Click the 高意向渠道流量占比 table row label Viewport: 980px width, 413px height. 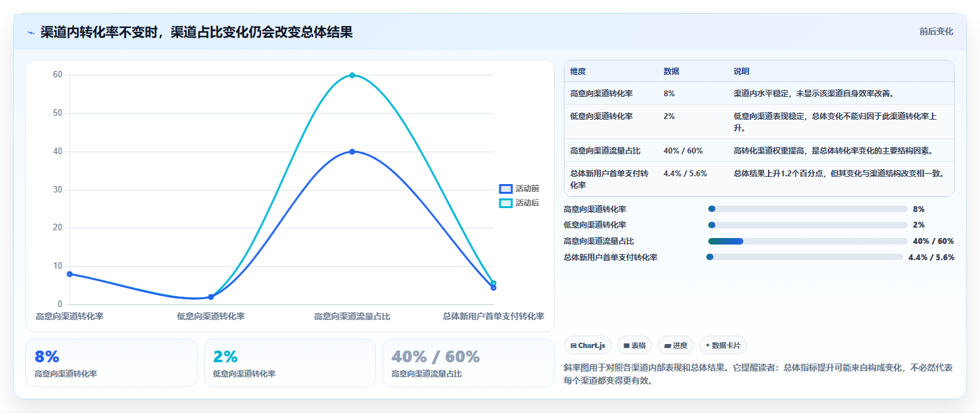(x=605, y=150)
